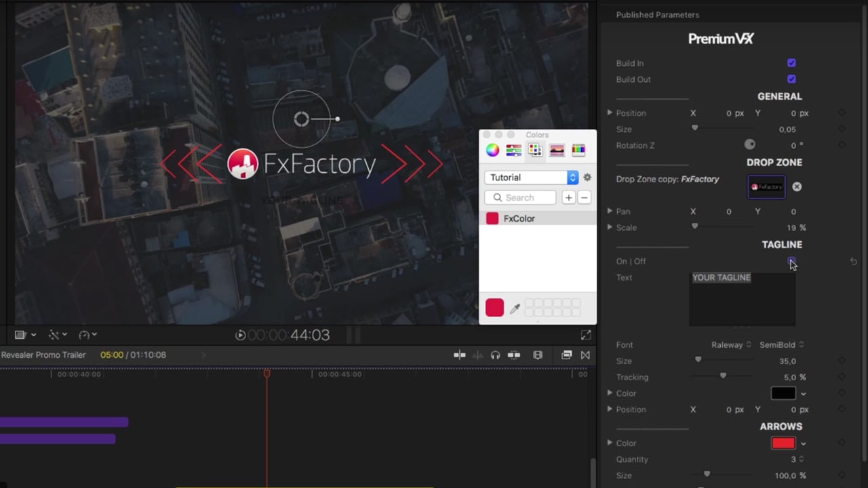The width and height of the screenshot is (868, 488).
Task: Expand General Position disclosure triangle
Action: (610, 113)
